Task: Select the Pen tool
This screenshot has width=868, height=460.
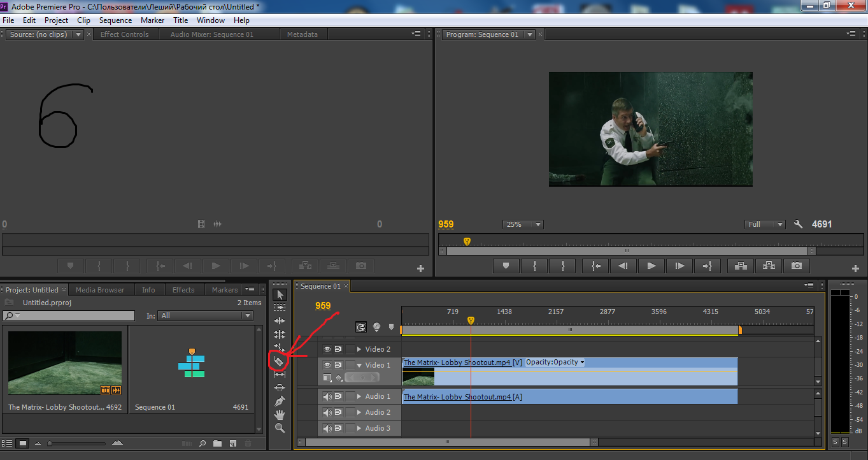Action: 280,401
